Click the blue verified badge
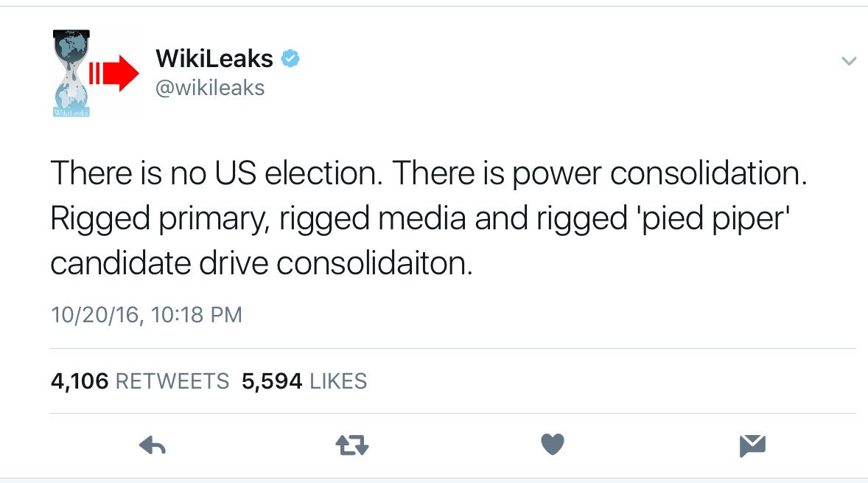This screenshot has height=483, width=868. (290, 58)
